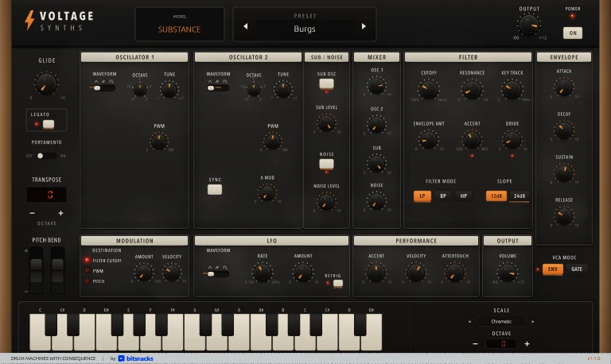Click the Envelope DECAY knob
This screenshot has width=611, height=364.
[564, 130]
